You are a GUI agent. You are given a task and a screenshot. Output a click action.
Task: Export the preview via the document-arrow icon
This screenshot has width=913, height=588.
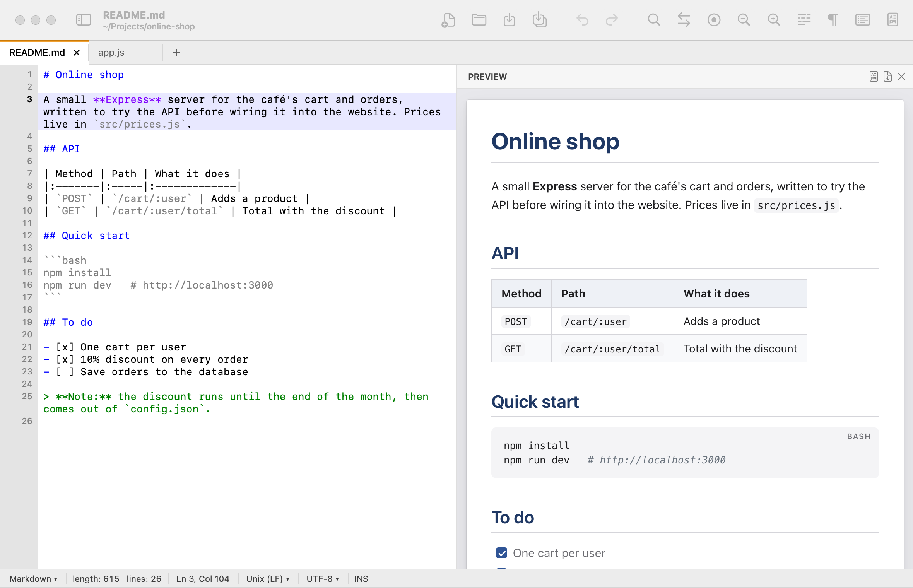tap(887, 76)
